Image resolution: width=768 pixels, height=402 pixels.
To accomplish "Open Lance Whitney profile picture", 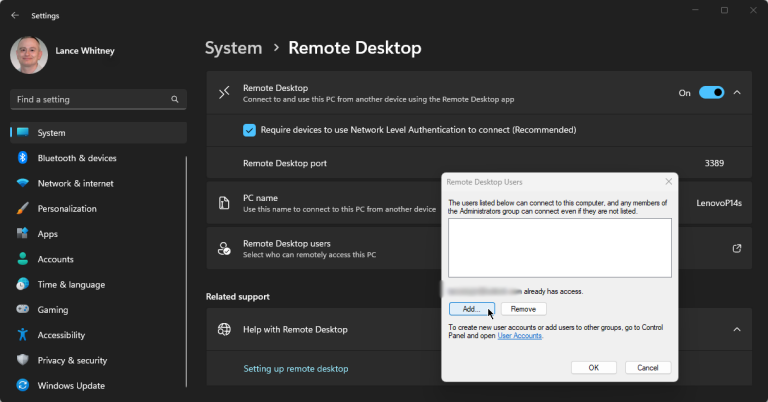I will pyautogui.click(x=29, y=55).
